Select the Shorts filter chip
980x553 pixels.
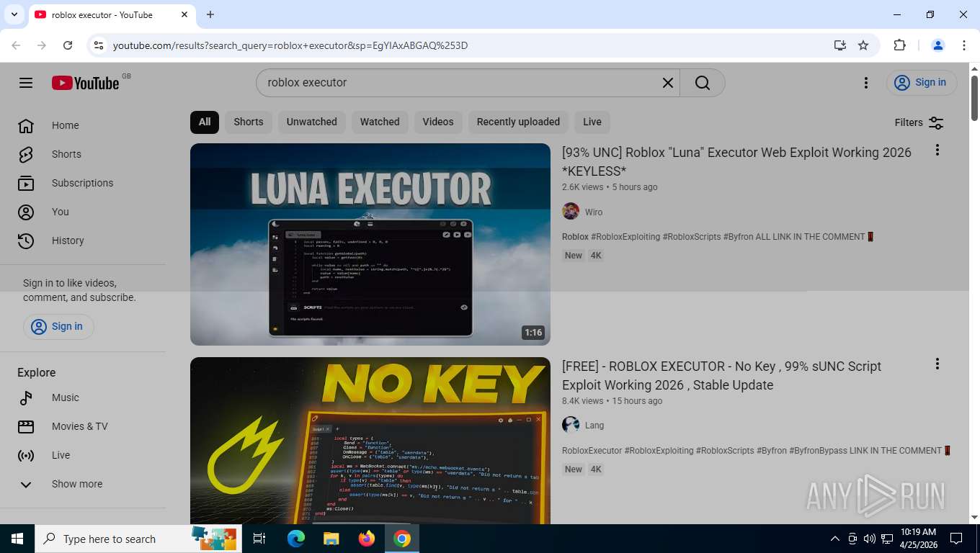coord(249,122)
